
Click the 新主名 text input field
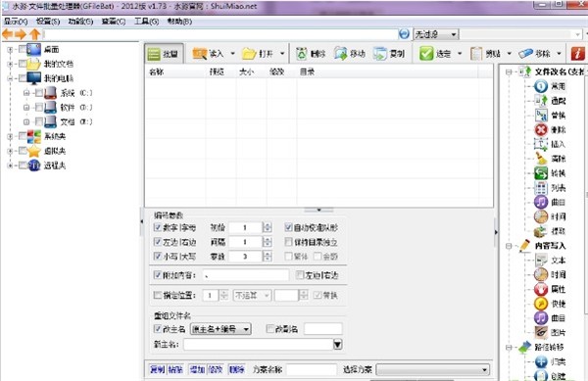[258, 345]
